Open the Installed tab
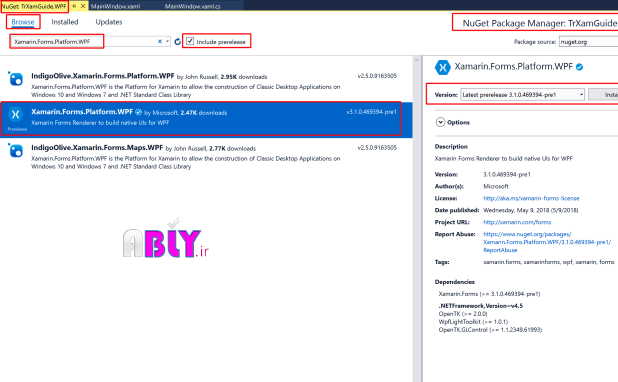The width and height of the screenshot is (618, 382). [65, 22]
